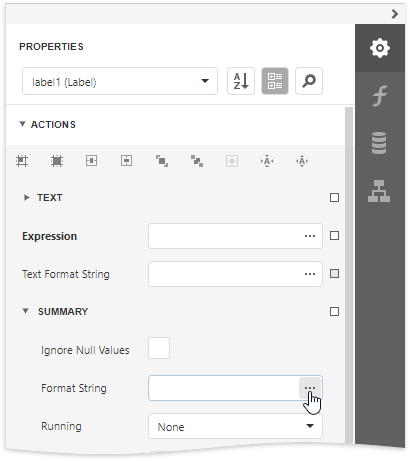Click the Running label text

(61, 426)
